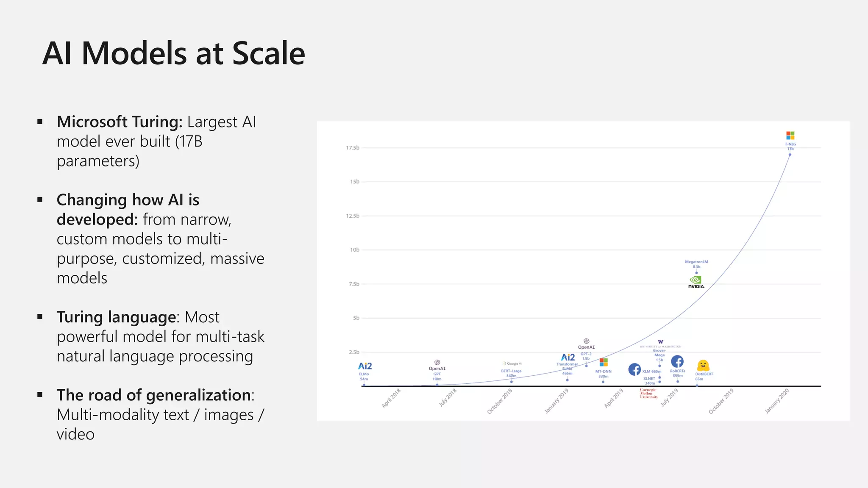Click the January 2020 axis label

[777, 401]
